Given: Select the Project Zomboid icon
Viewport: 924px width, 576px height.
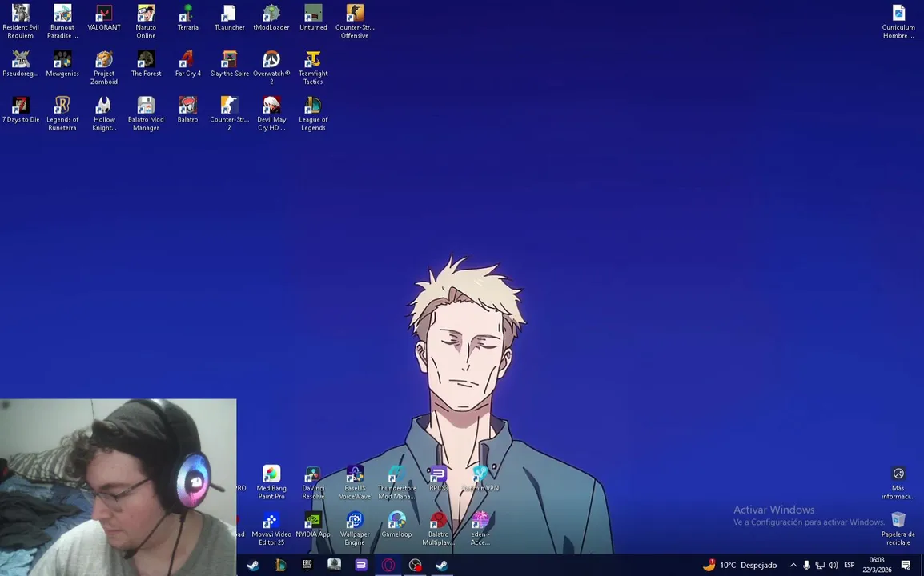Looking at the screenshot, I should click(x=104, y=67).
